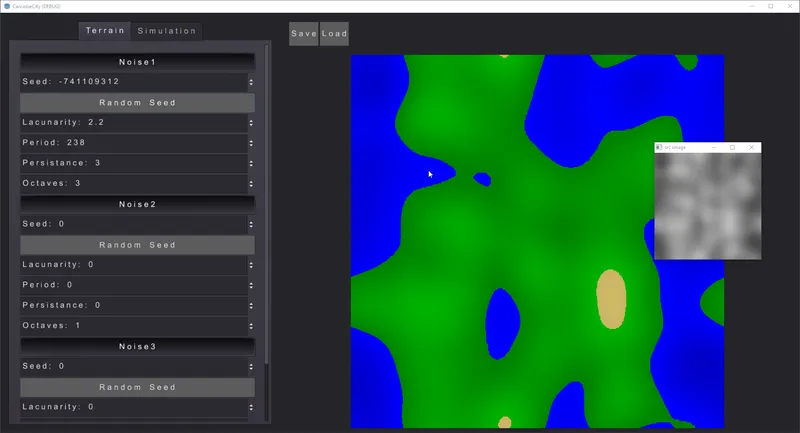The image size is (800, 433).
Task: Adjust Noise3 Seed stepper arrows
Action: (251, 366)
